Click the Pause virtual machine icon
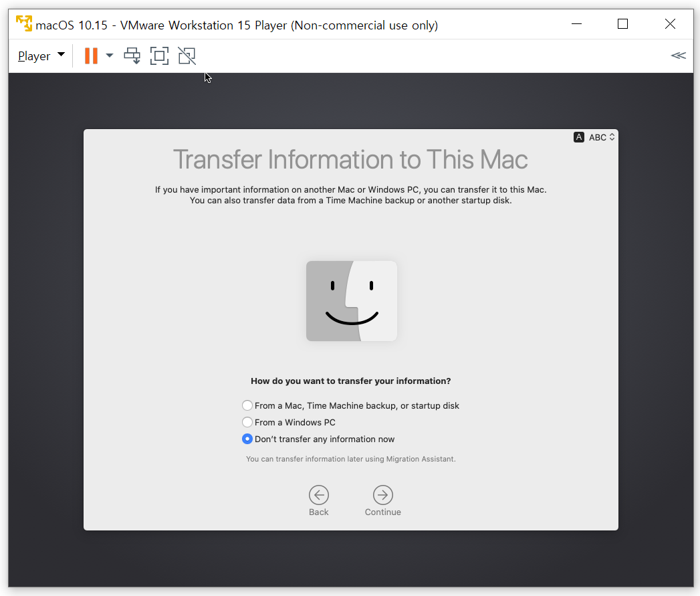The width and height of the screenshot is (700, 596). 91,56
